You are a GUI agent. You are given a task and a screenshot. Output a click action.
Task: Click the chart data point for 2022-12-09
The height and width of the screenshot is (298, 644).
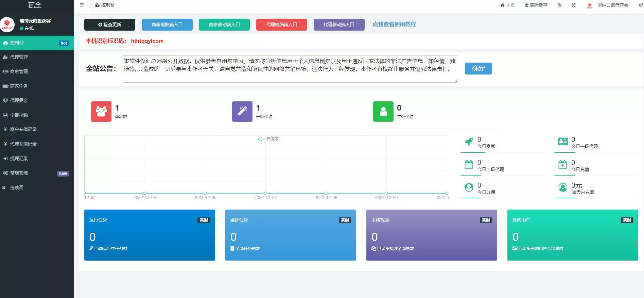click(386, 193)
